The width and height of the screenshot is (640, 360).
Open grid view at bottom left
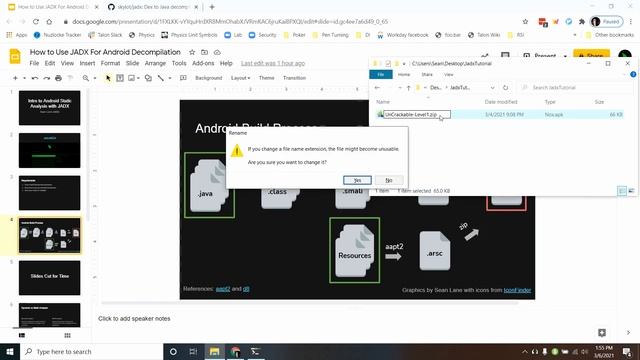coord(67,336)
